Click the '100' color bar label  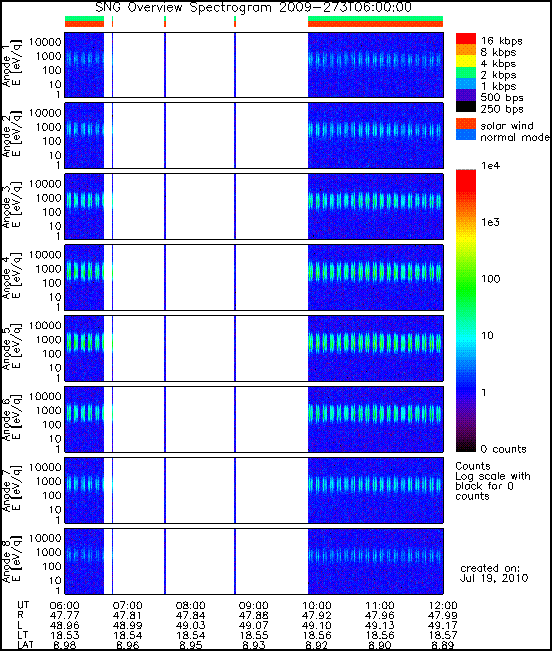pos(491,279)
